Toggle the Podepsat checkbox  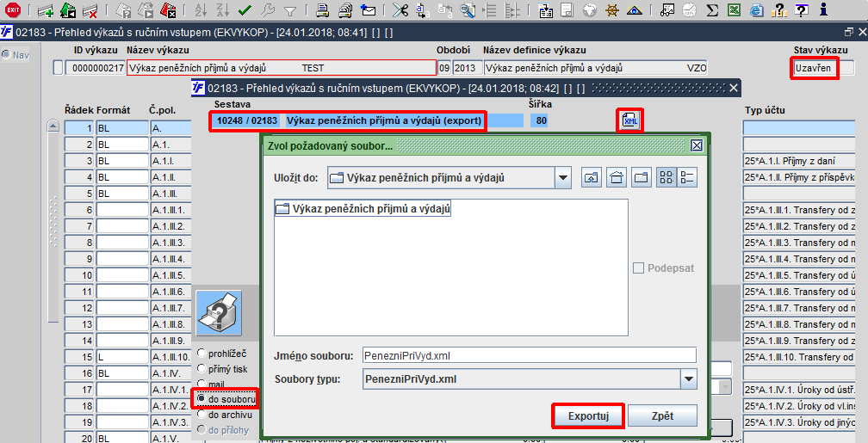(x=638, y=268)
